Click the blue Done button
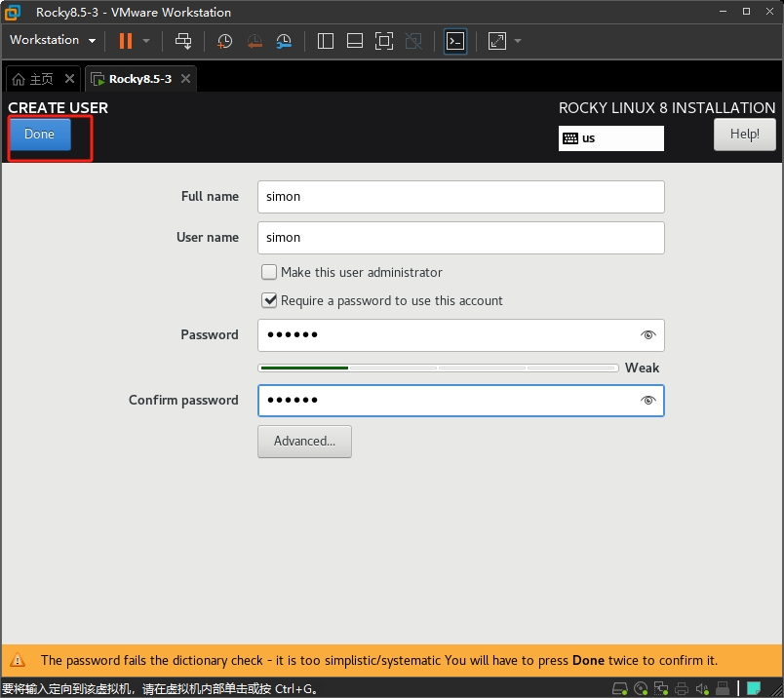 click(x=40, y=134)
